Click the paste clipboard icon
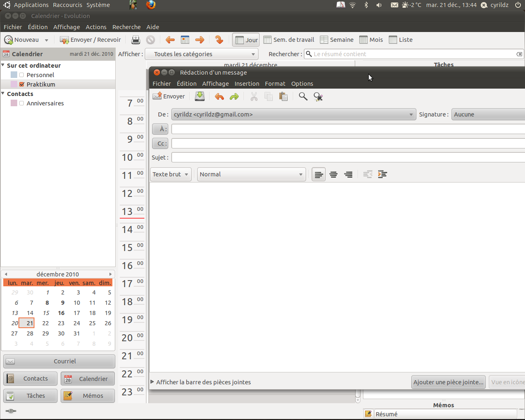 (x=283, y=96)
